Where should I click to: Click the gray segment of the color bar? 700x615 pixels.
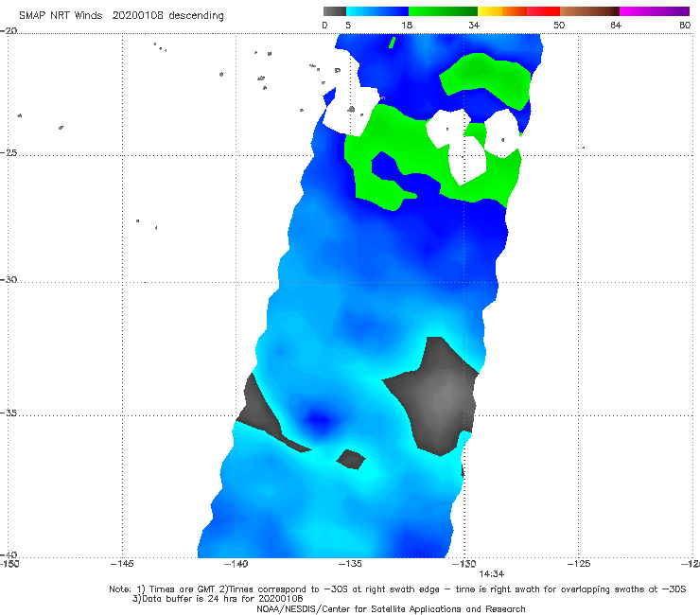pyautogui.click(x=335, y=11)
